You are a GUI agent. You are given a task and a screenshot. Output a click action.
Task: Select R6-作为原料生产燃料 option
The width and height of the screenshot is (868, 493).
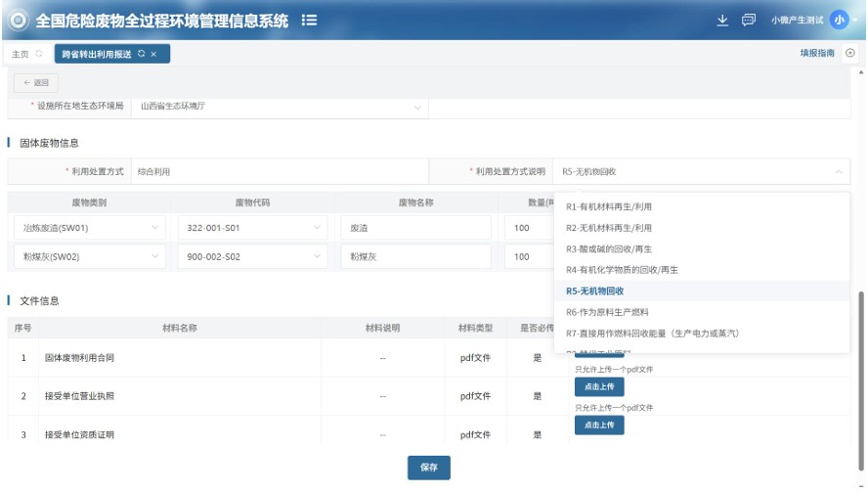click(702, 312)
